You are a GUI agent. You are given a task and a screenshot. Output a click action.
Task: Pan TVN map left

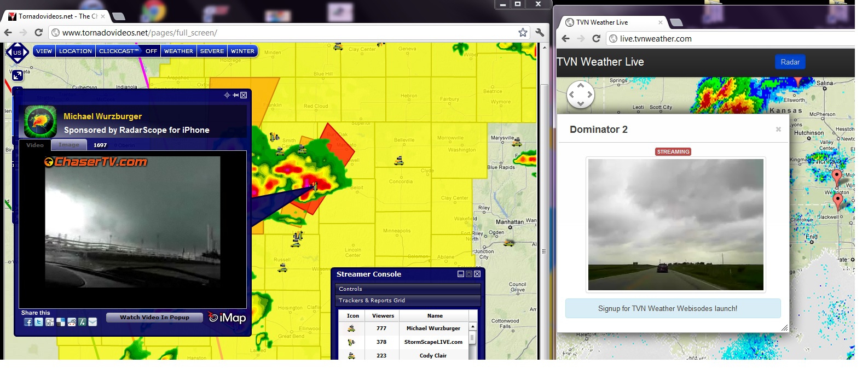pyautogui.click(x=572, y=95)
